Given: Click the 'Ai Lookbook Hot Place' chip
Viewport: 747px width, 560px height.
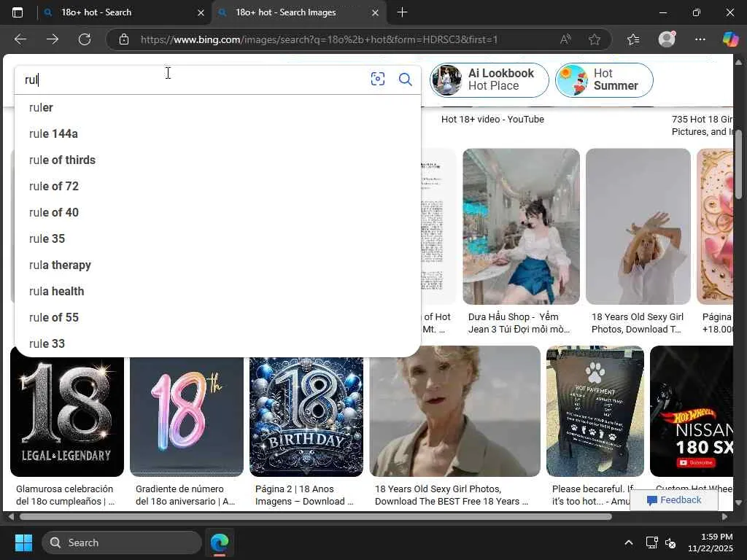Looking at the screenshot, I should click(x=489, y=80).
